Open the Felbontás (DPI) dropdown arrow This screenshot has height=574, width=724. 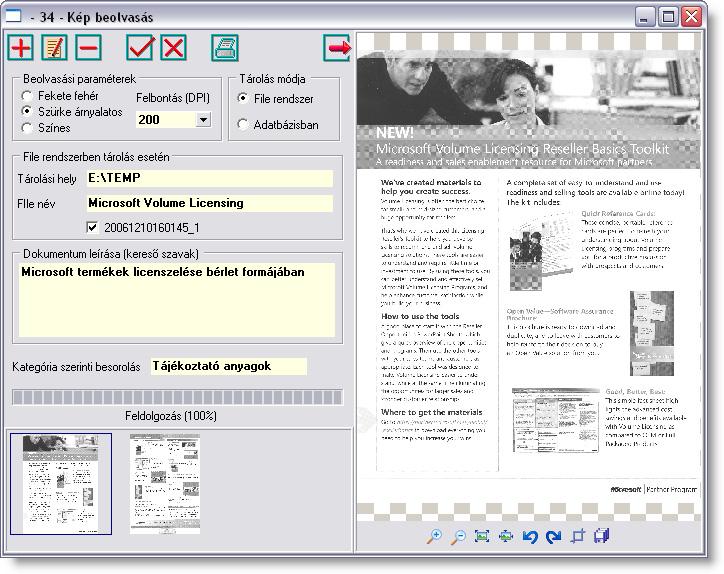coord(203,120)
